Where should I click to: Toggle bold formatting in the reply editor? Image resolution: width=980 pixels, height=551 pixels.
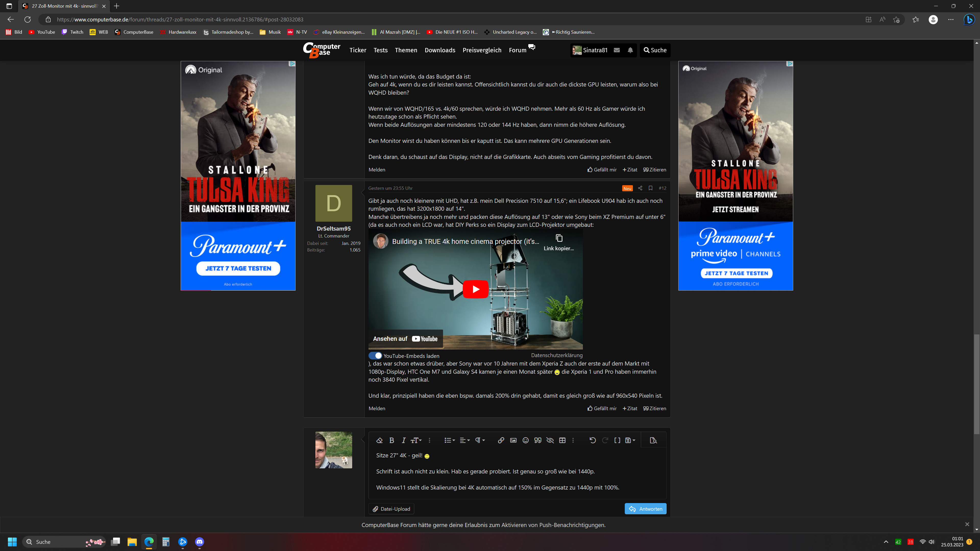pyautogui.click(x=391, y=440)
